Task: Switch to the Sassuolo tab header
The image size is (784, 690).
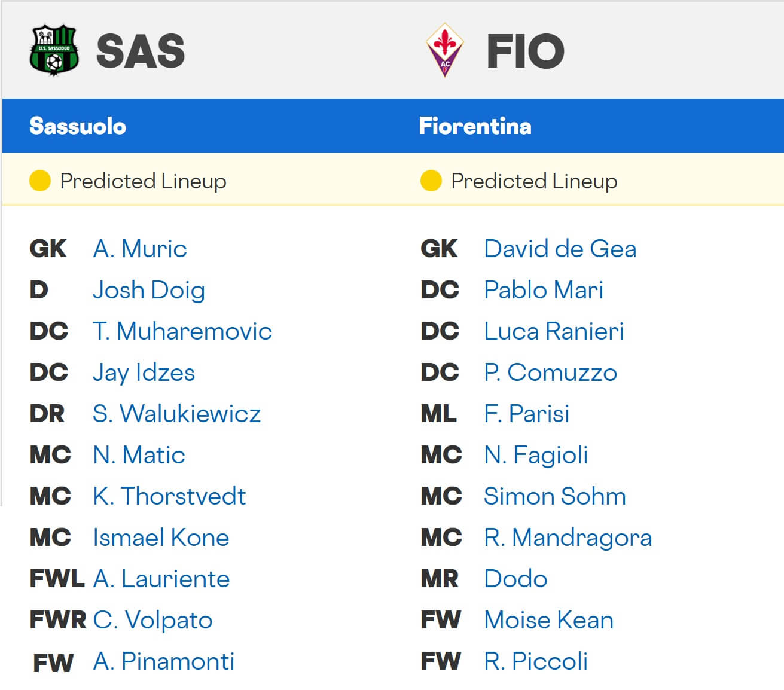Action: (78, 126)
